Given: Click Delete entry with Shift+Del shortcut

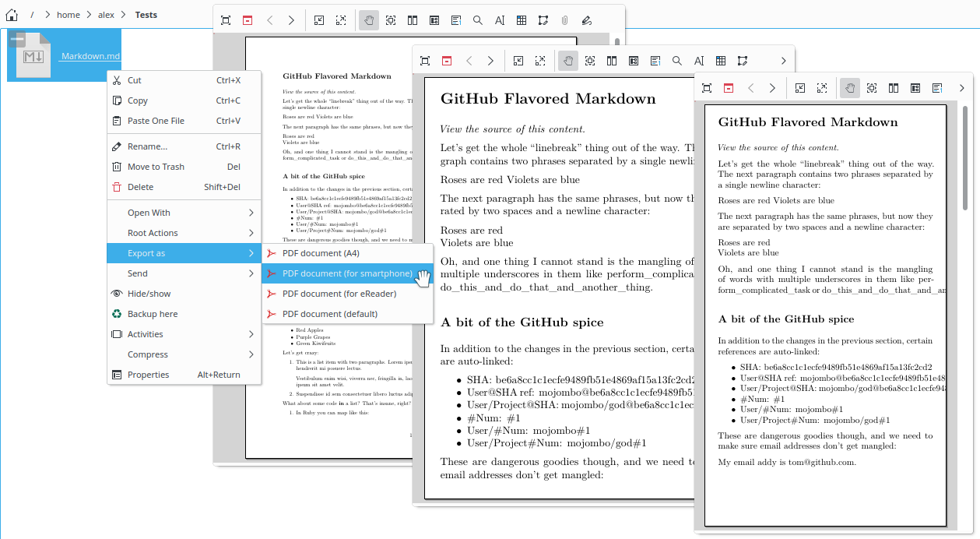Looking at the screenshot, I should pyautogui.click(x=184, y=187).
